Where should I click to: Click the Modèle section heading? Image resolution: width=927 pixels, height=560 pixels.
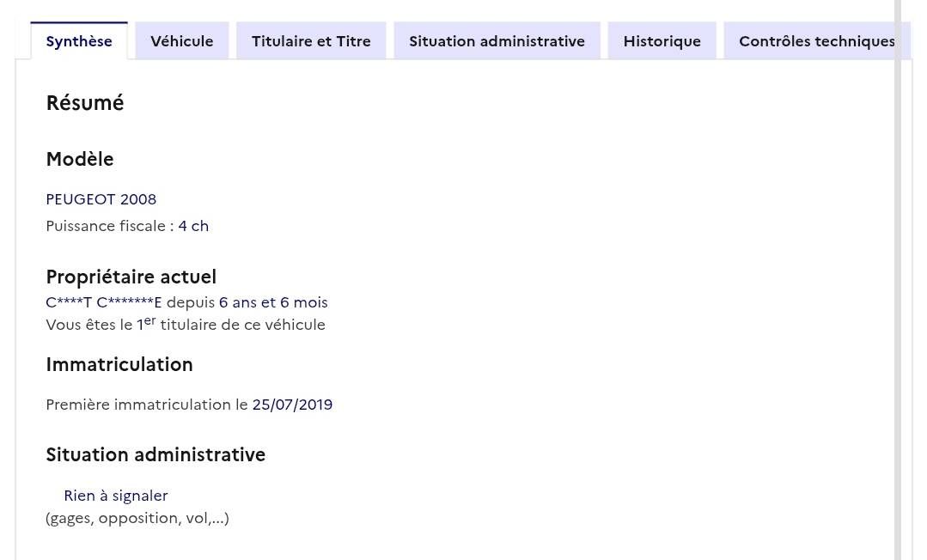click(80, 159)
